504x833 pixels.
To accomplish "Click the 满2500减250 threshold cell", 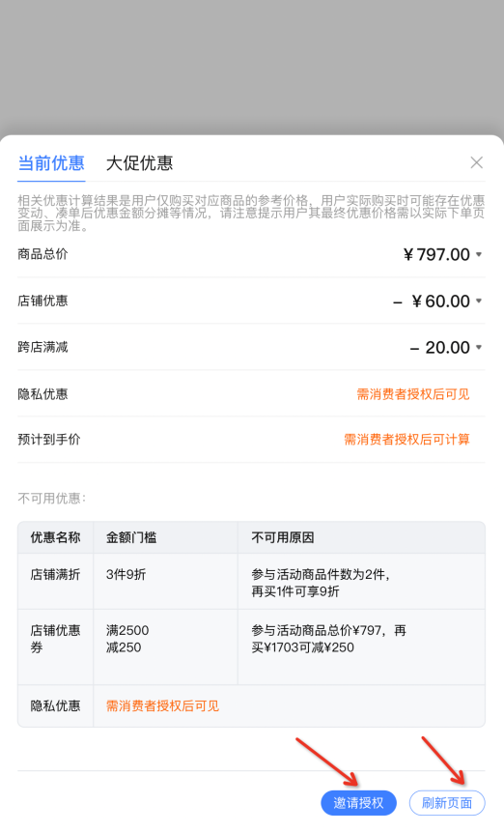I will pos(127,639).
